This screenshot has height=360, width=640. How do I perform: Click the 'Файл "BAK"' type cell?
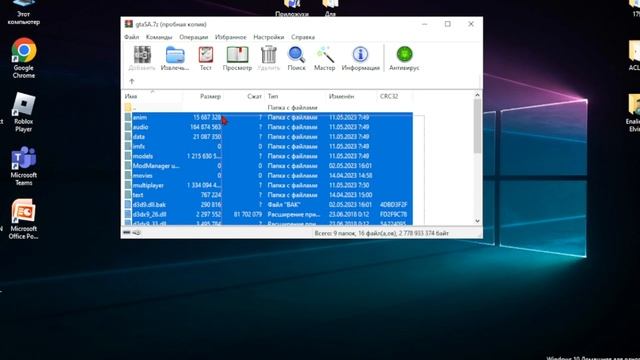284,204
